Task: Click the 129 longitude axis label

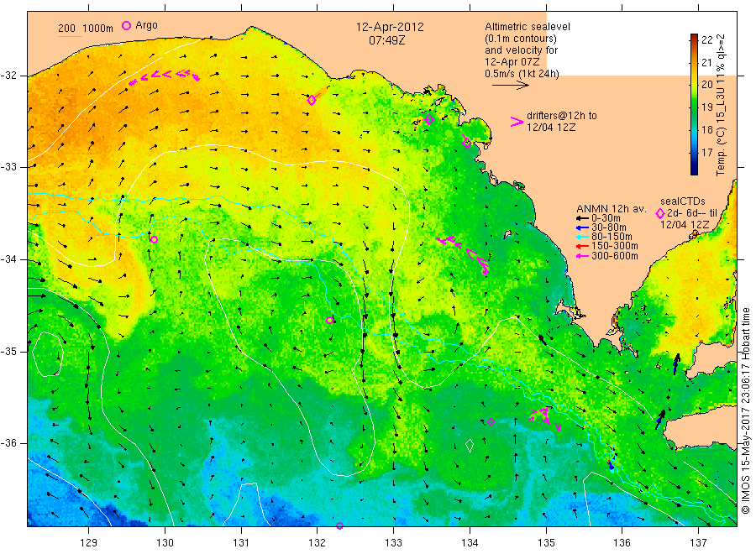Action: 89,543
